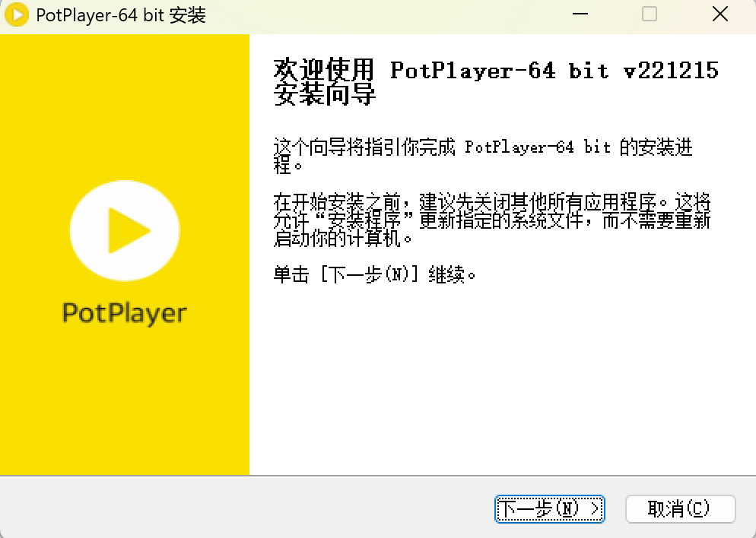Close the setup wizard window

tap(719, 14)
